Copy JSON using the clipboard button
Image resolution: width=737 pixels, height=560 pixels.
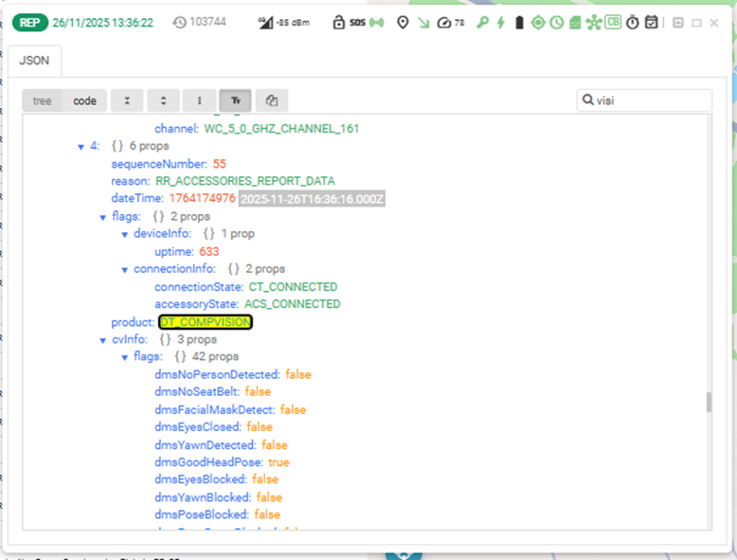(272, 100)
